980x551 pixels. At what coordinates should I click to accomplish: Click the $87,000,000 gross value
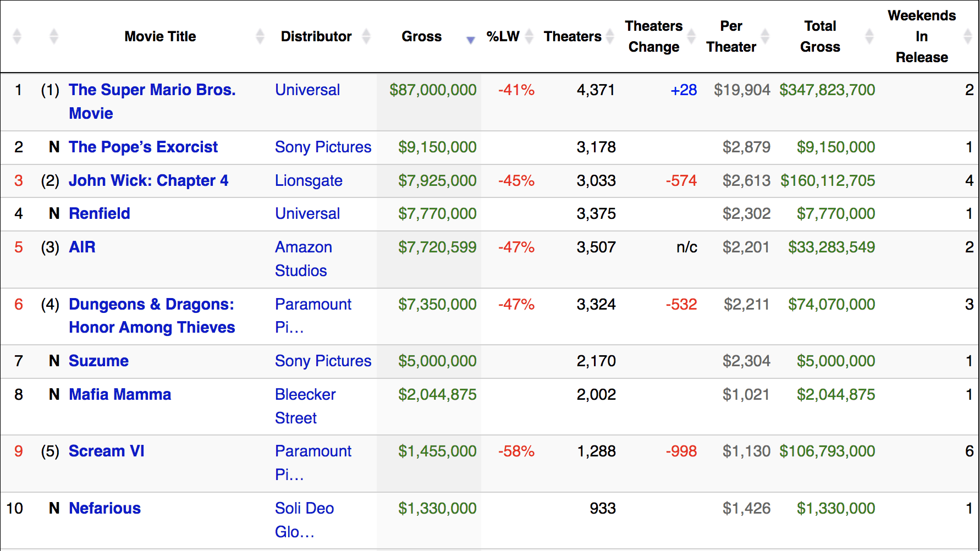[433, 90]
